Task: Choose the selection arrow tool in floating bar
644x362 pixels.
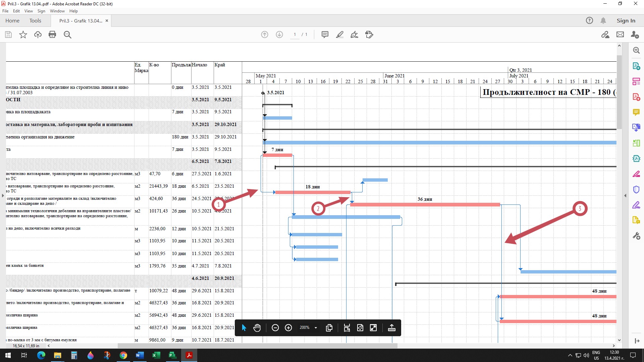Action: [244, 328]
